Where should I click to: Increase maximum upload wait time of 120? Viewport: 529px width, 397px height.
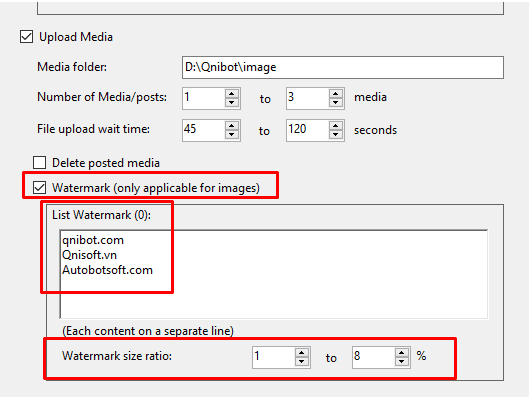click(336, 126)
